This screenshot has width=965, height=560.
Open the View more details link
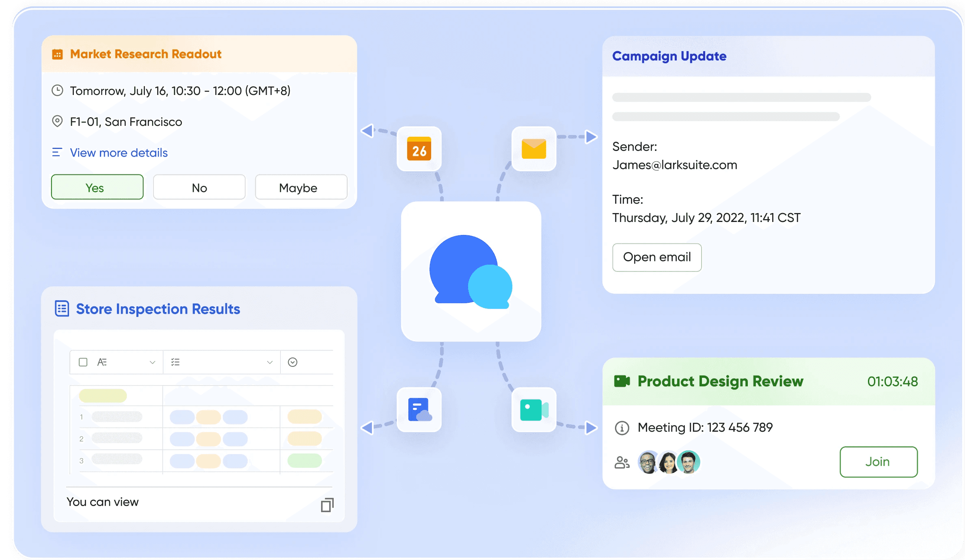119,153
